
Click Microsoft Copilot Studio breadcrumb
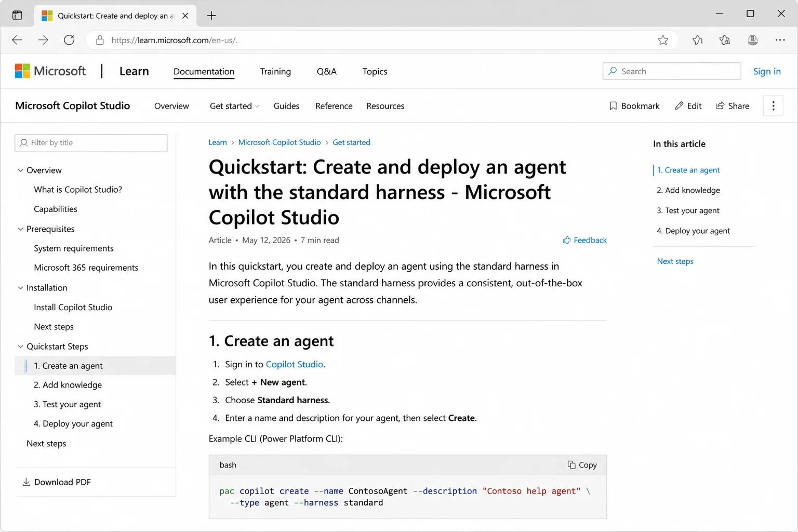[x=280, y=142]
